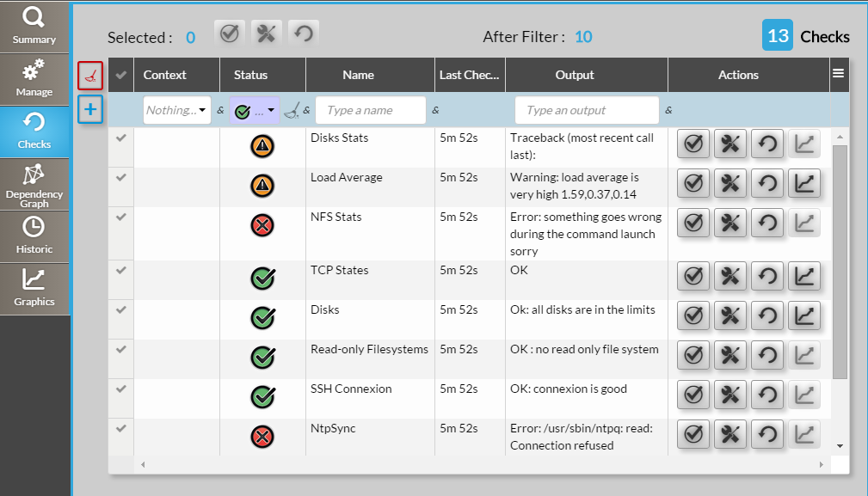Click the vertical scrollbar down arrow

point(840,446)
